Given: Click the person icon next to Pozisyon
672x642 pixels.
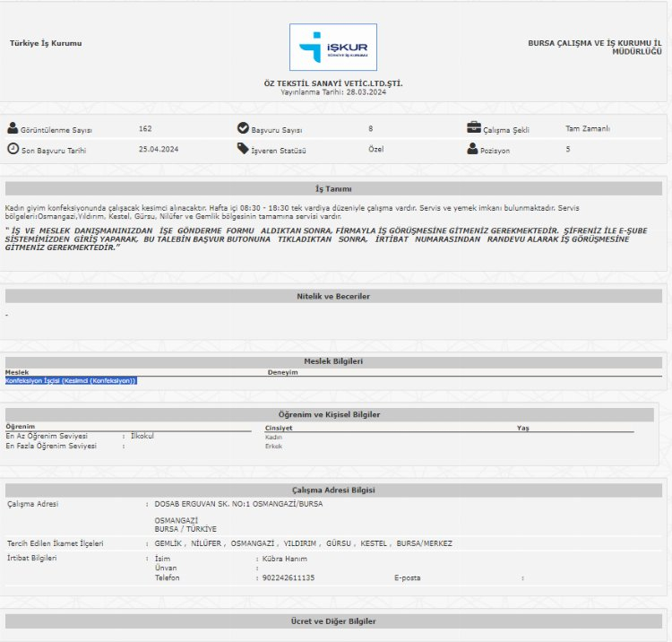Looking at the screenshot, I should click(x=473, y=149).
